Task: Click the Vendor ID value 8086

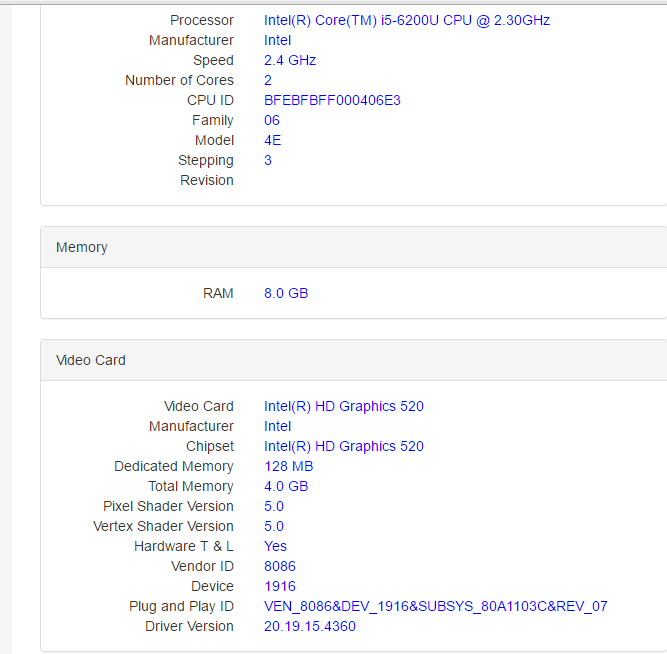Action: point(279,566)
